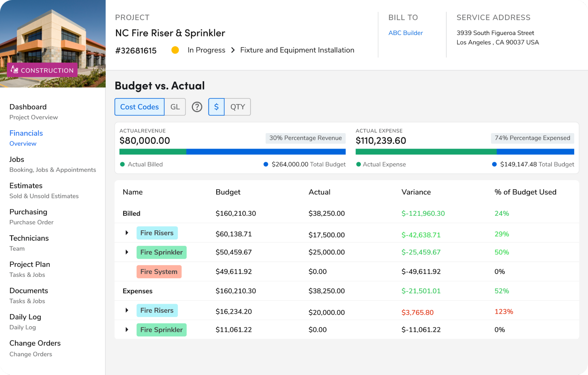Click the actual revenue progress bar
588x375 pixels.
pyautogui.click(x=232, y=152)
